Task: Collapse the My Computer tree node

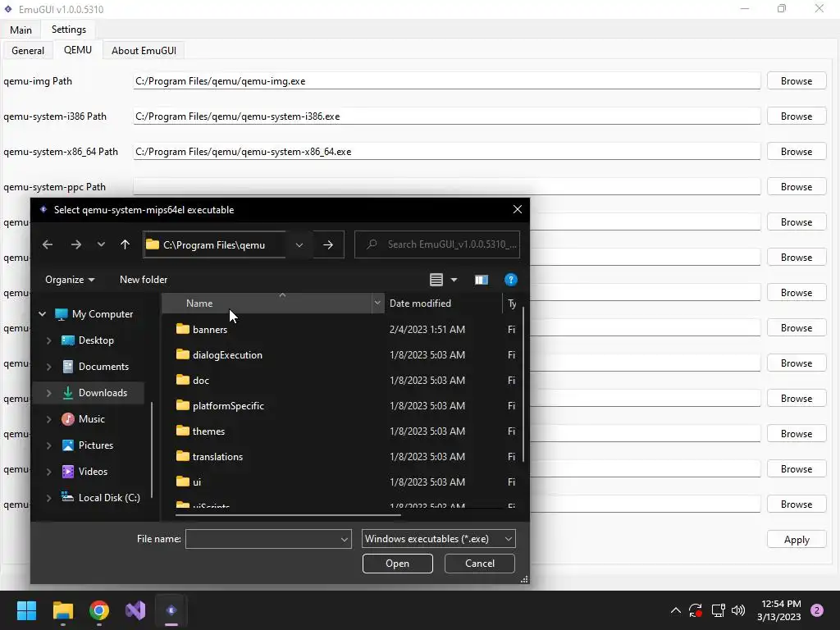Action: point(43,314)
